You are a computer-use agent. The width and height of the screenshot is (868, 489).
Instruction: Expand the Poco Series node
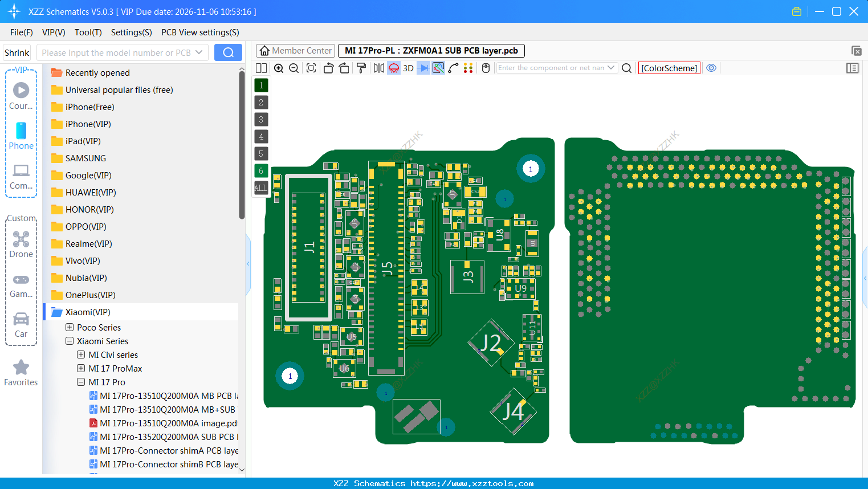pyautogui.click(x=70, y=328)
